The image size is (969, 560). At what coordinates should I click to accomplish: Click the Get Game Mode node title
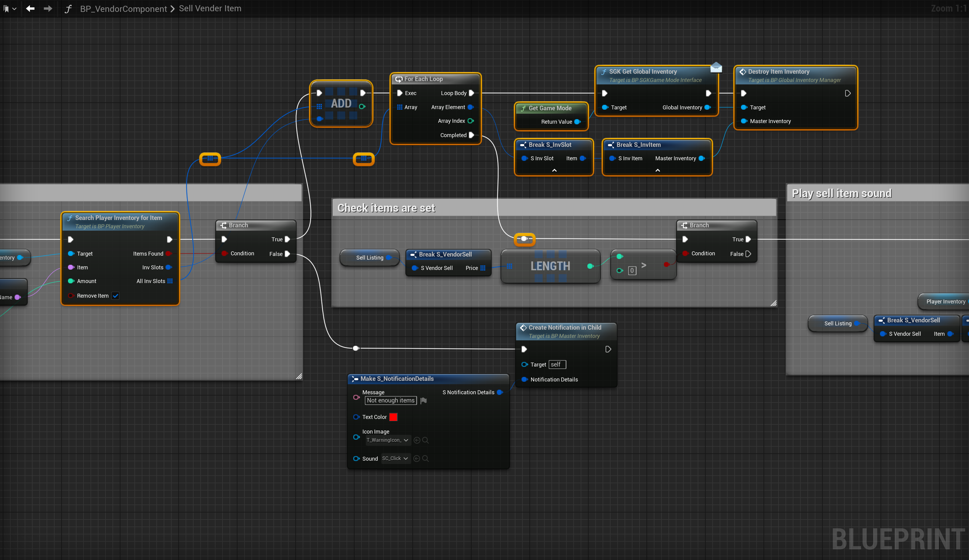tap(550, 108)
